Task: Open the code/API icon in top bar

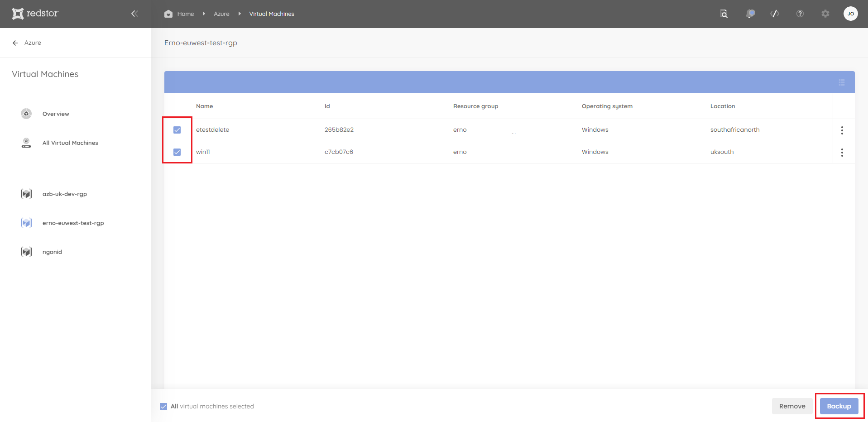Action: coord(775,14)
